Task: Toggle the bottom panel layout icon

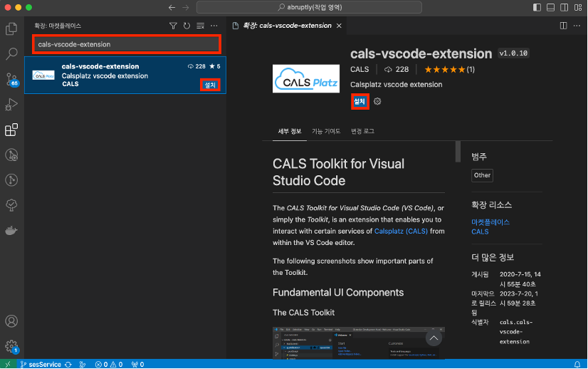Action: (550, 8)
